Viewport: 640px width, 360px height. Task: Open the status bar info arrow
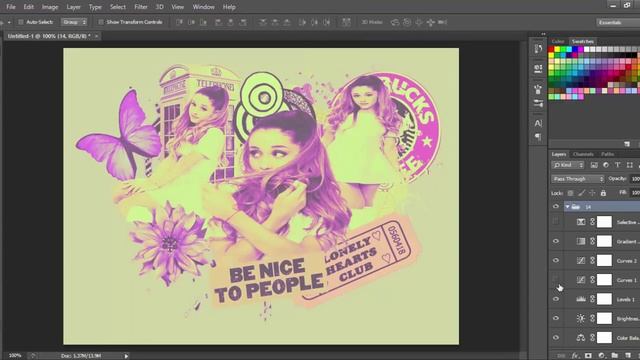(x=126, y=356)
